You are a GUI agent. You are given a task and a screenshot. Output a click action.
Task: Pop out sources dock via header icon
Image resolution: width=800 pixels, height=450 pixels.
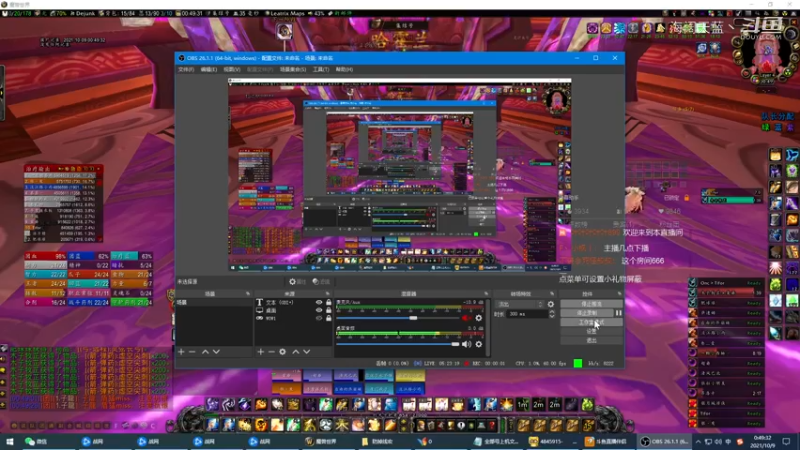(x=328, y=294)
